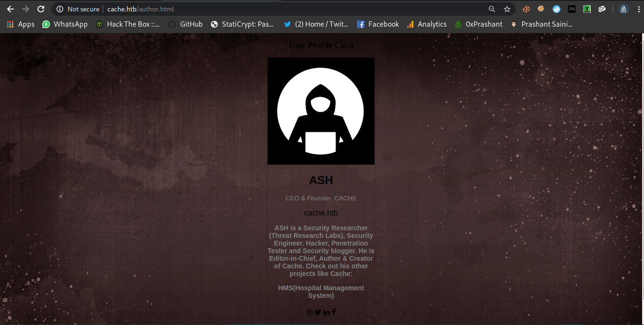The width and height of the screenshot is (644, 325).
Task: Activate the search magnifier in the address bar
Action: 491,9
